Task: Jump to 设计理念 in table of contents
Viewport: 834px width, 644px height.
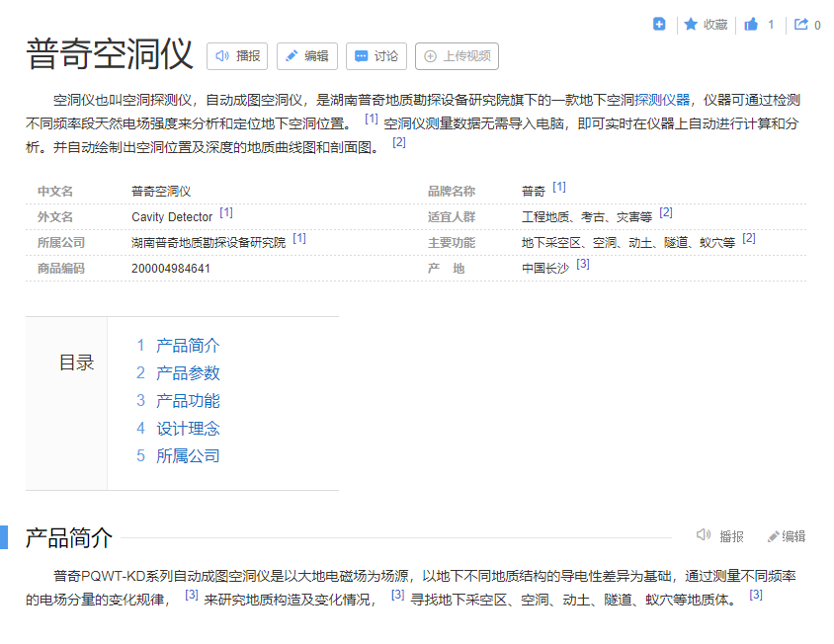Action: (x=188, y=429)
